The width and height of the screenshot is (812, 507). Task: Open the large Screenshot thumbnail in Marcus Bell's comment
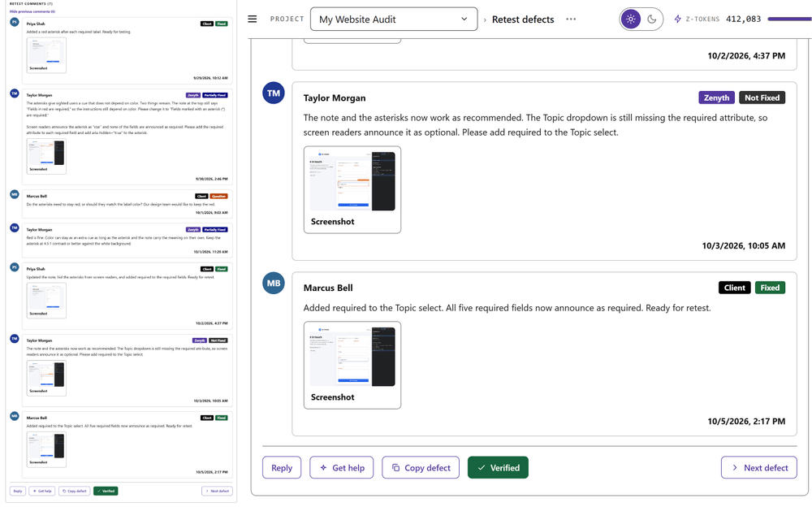(x=352, y=365)
